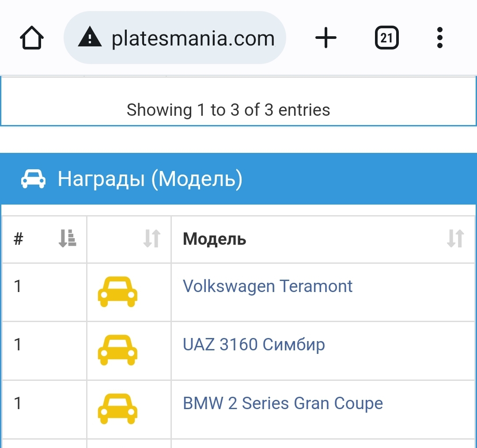Click the yellow car icon beside BMW 2 Series
477x448 pixels.
(x=117, y=408)
